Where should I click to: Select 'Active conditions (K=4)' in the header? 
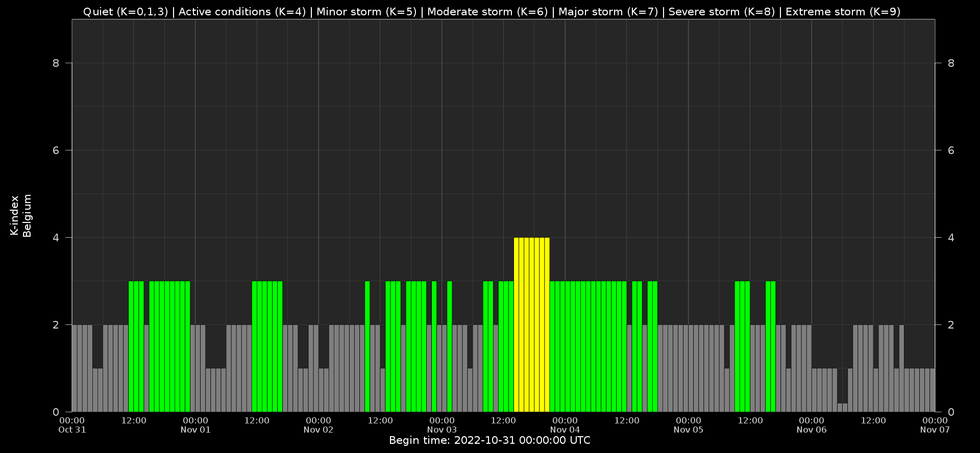point(242,12)
